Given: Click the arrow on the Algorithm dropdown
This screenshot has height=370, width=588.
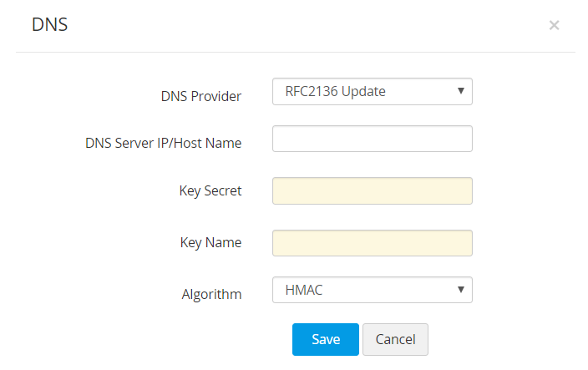Looking at the screenshot, I should (460, 289).
